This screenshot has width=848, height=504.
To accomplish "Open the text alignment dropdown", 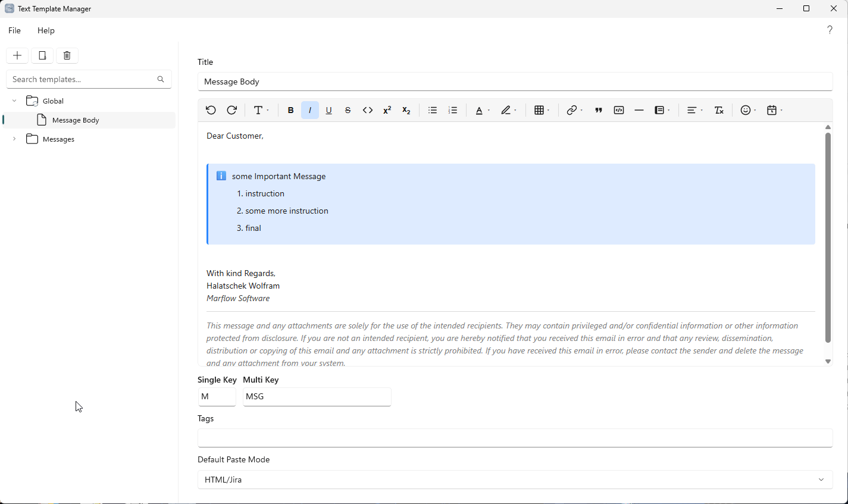I will click(x=695, y=110).
